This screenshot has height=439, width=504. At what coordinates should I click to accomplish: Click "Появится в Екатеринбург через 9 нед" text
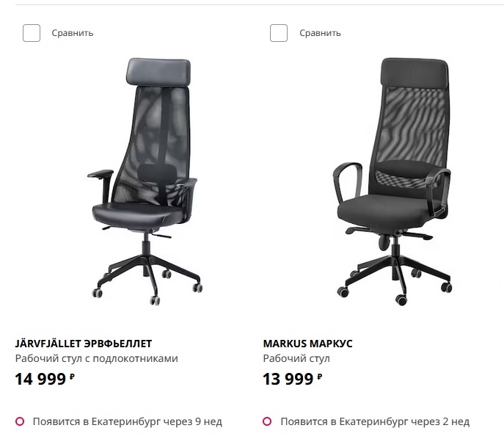pos(128,421)
